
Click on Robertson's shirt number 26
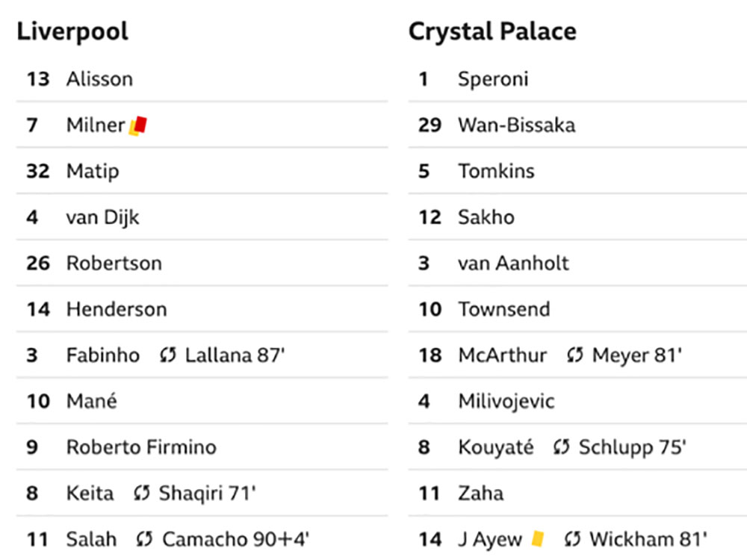pyautogui.click(x=38, y=264)
